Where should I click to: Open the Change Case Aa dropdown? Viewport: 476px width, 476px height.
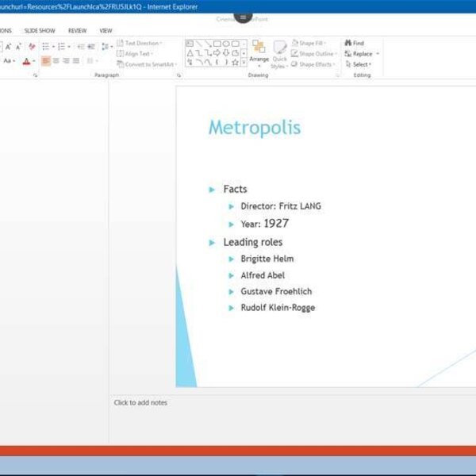pyautogui.click(x=9, y=61)
